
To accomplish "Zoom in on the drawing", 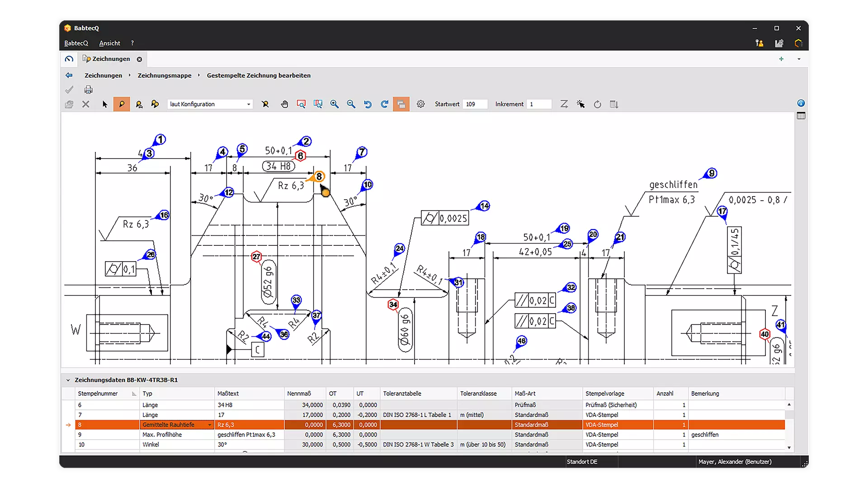I will (335, 104).
